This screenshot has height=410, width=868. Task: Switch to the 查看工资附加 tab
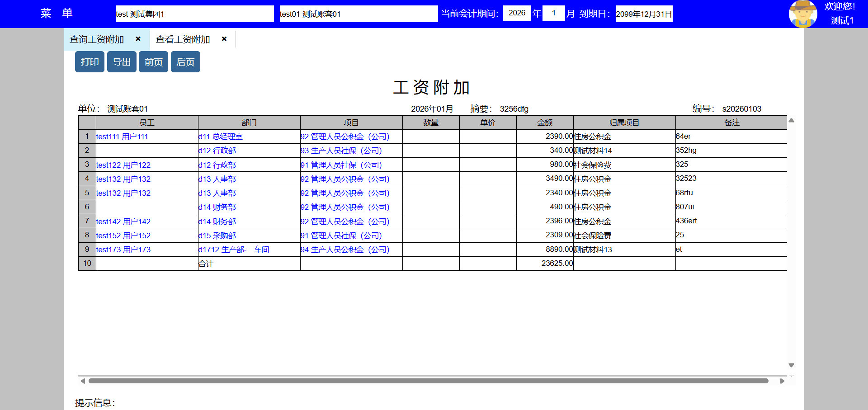click(183, 39)
